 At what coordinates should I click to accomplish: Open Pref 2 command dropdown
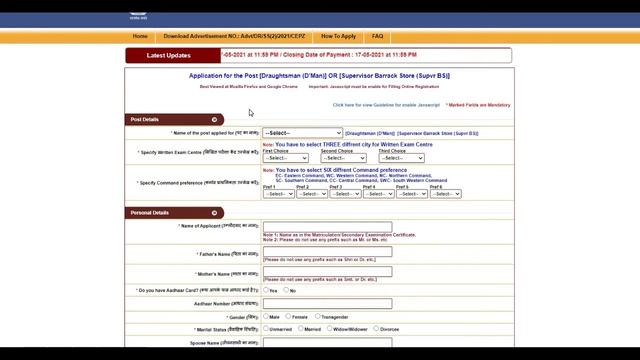click(x=312, y=194)
